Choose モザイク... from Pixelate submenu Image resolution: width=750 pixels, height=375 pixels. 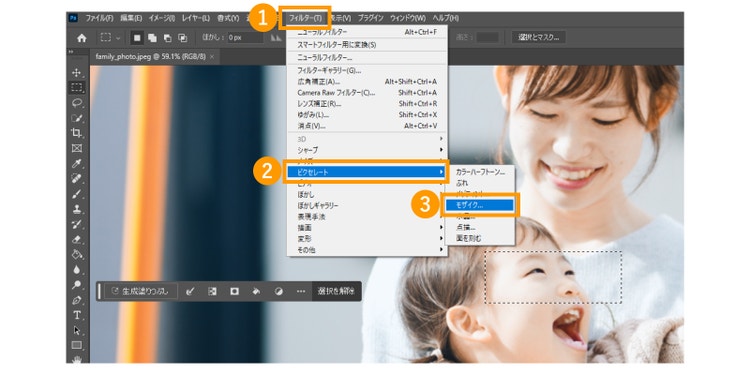click(479, 205)
